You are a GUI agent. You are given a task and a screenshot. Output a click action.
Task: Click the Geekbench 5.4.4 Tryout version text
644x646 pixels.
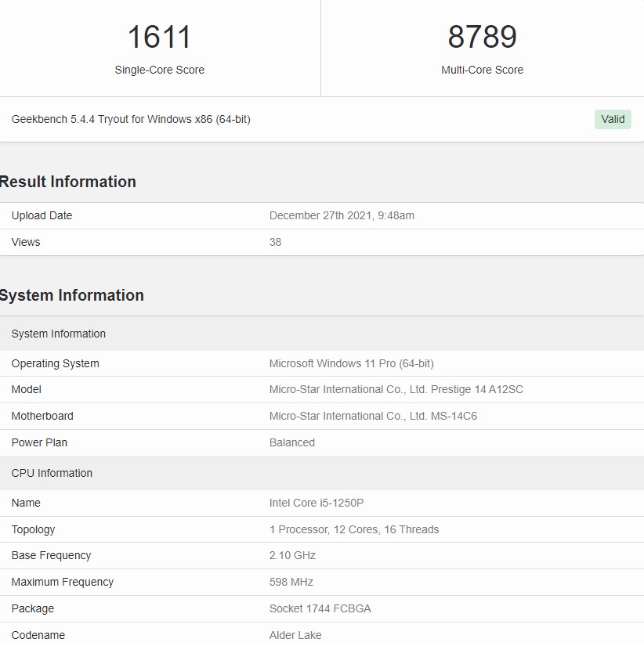[131, 120]
